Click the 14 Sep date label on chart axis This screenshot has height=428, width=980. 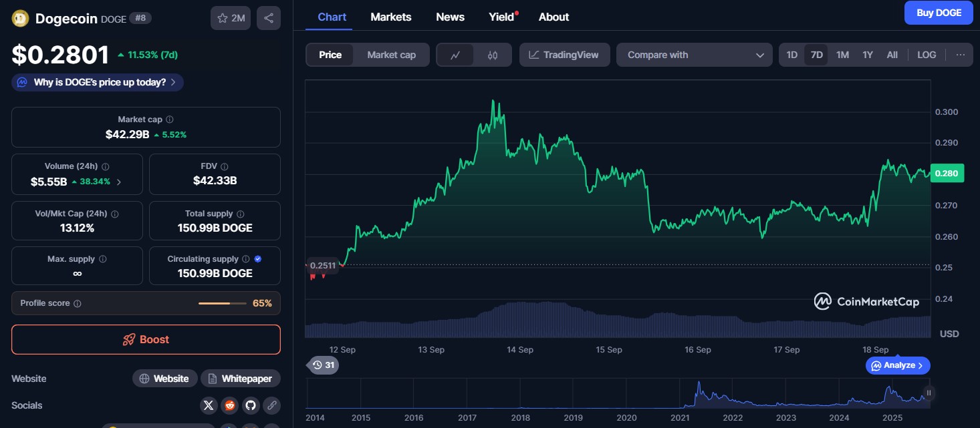pos(520,349)
